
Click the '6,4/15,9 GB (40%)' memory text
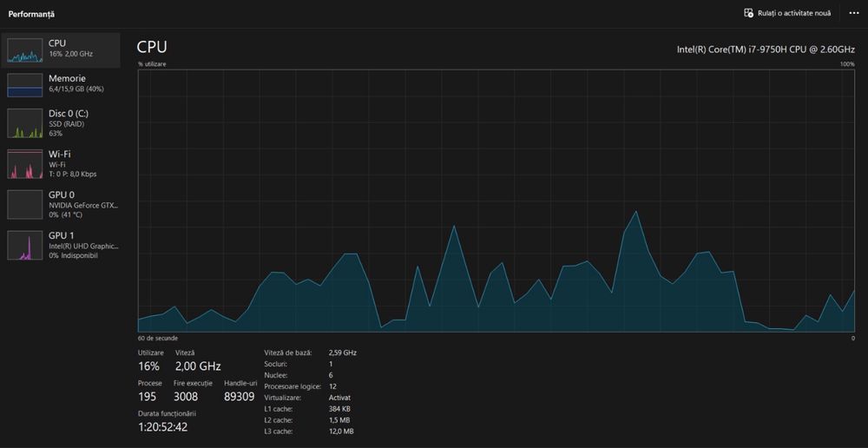tap(76, 89)
